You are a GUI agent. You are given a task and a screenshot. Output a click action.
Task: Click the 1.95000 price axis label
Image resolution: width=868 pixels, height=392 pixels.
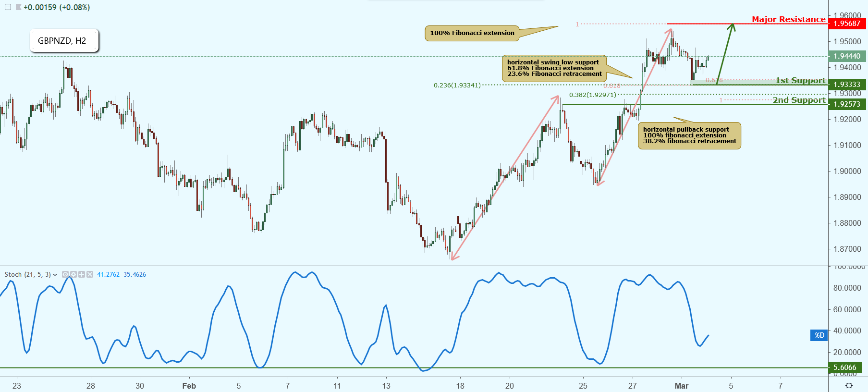tap(847, 42)
